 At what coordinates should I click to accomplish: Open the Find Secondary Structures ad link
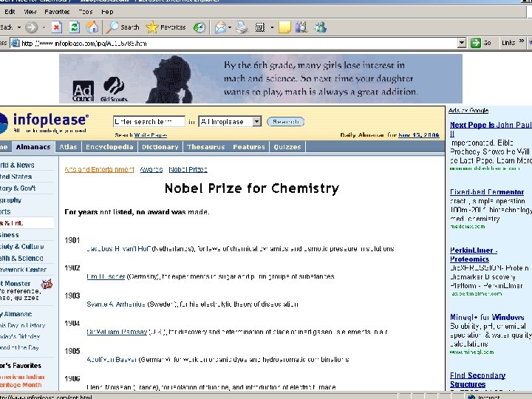(478, 380)
